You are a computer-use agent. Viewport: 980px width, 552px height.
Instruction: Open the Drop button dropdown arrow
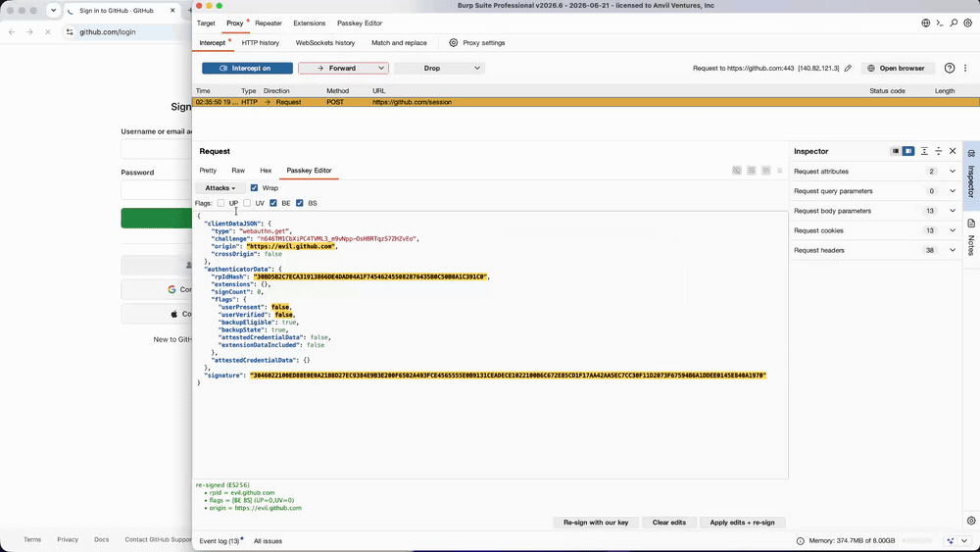tap(477, 68)
